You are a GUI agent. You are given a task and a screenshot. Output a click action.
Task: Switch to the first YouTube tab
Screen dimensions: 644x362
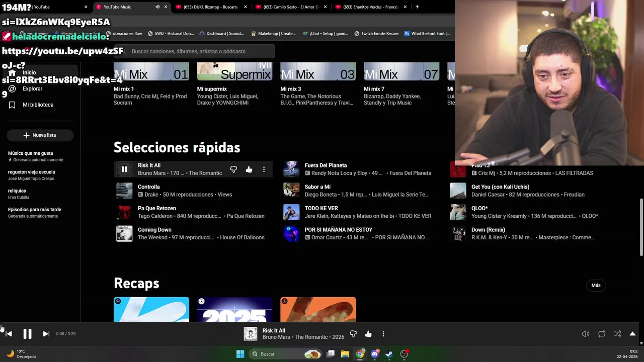pos(43,7)
